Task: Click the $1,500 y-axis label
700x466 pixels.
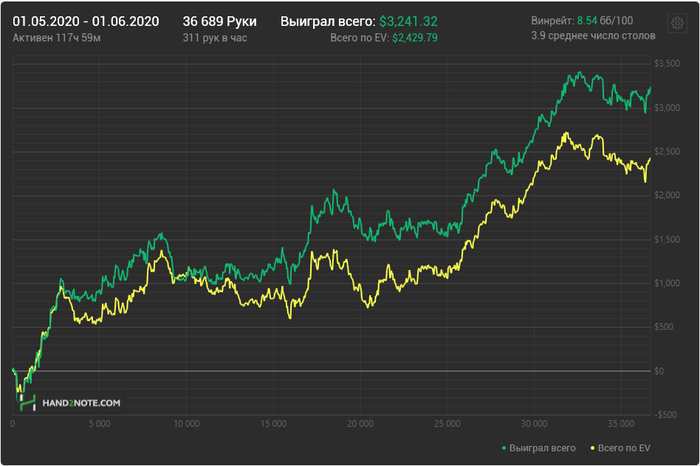Action: (x=667, y=240)
